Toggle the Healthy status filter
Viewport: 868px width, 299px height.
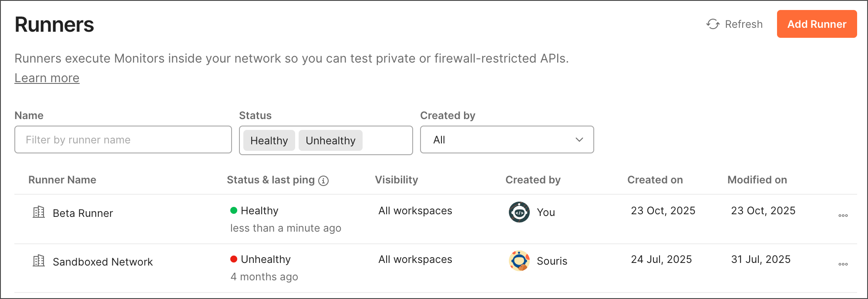[269, 140]
